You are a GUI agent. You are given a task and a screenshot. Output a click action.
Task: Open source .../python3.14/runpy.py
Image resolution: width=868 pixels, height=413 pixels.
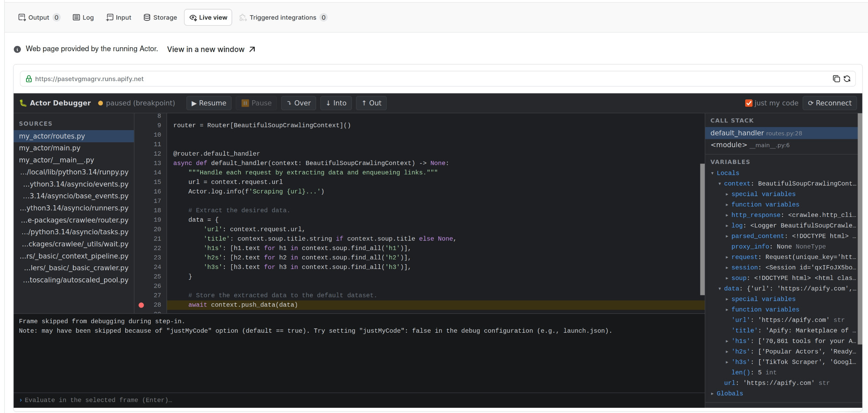(74, 172)
